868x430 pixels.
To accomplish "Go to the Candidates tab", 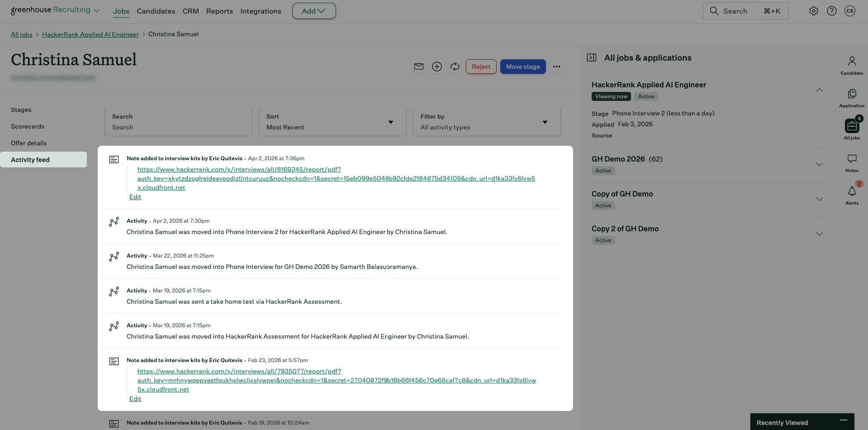I will 156,11.
